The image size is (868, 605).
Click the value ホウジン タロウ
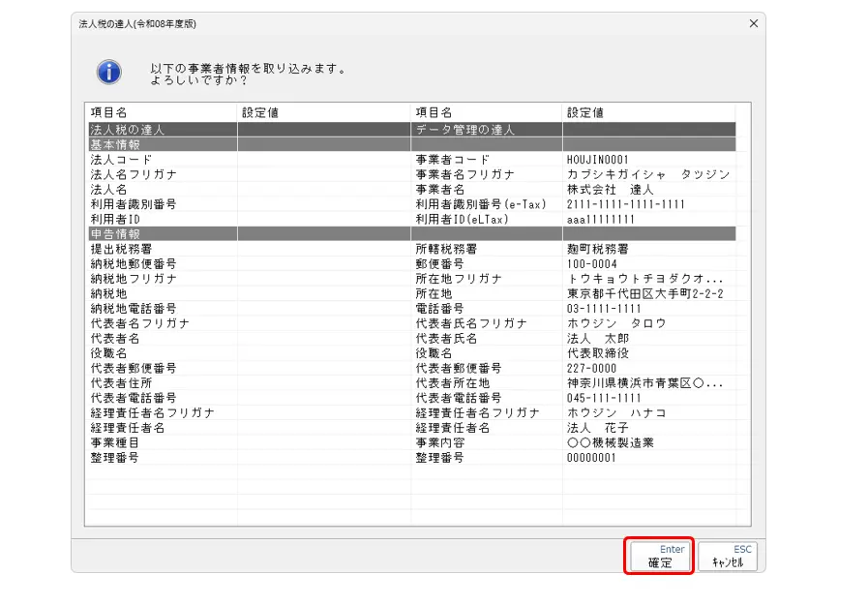click(x=616, y=323)
